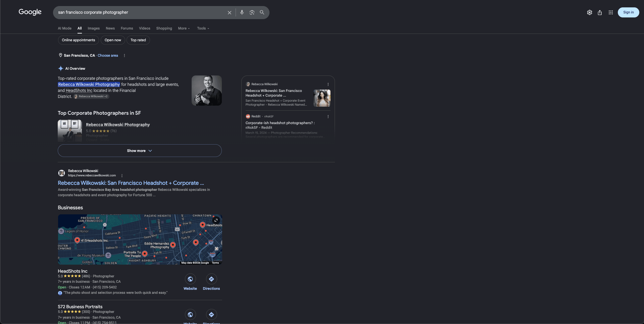Expand AI Overview with Show more
Image resolution: width=644 pixels, height=324 pixels.
[x=140, y=151]
